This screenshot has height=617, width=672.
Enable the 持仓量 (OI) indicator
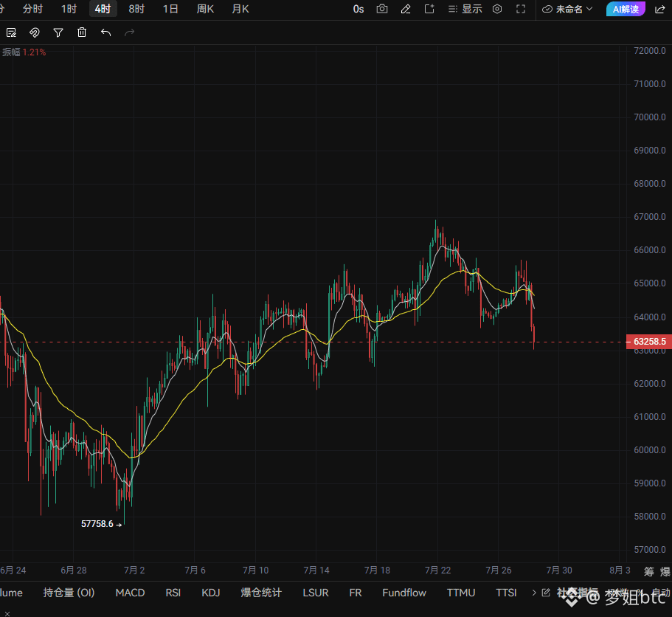click(69, 593)
